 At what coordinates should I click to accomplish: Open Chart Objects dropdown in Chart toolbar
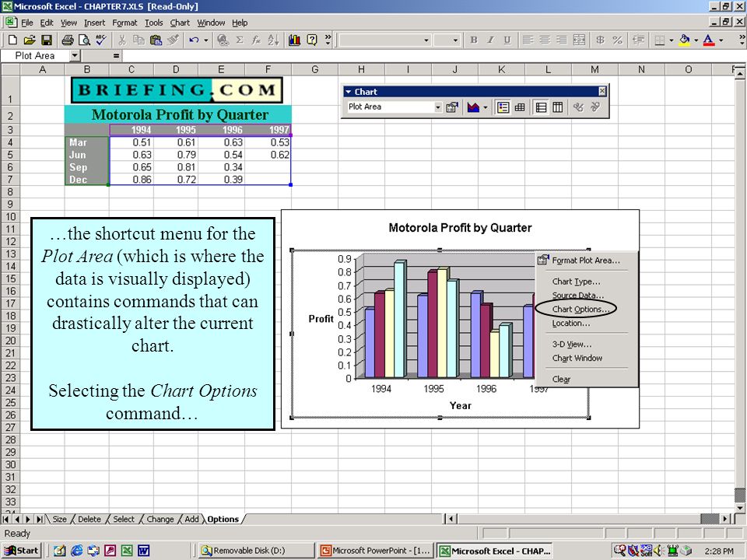(x=438, y=107)
